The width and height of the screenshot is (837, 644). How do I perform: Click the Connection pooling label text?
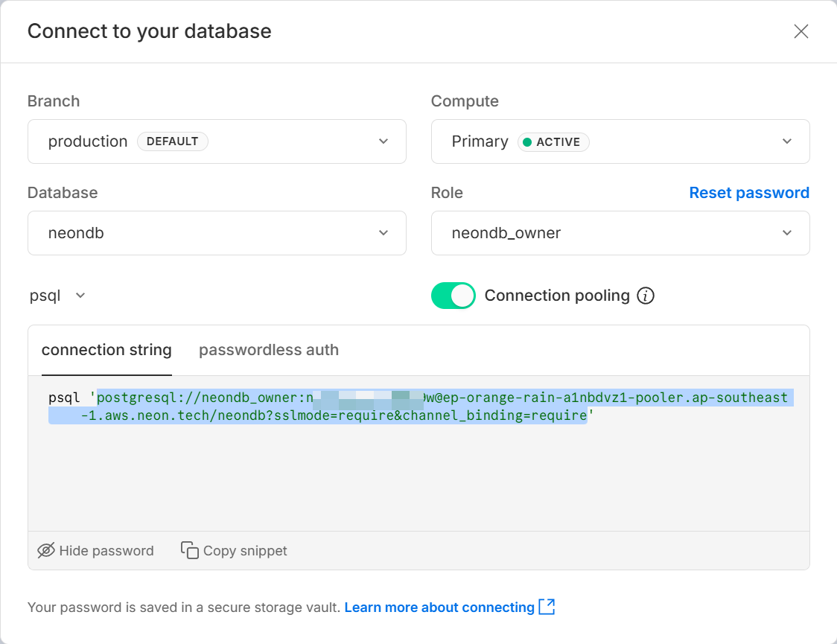coord(557,296)
